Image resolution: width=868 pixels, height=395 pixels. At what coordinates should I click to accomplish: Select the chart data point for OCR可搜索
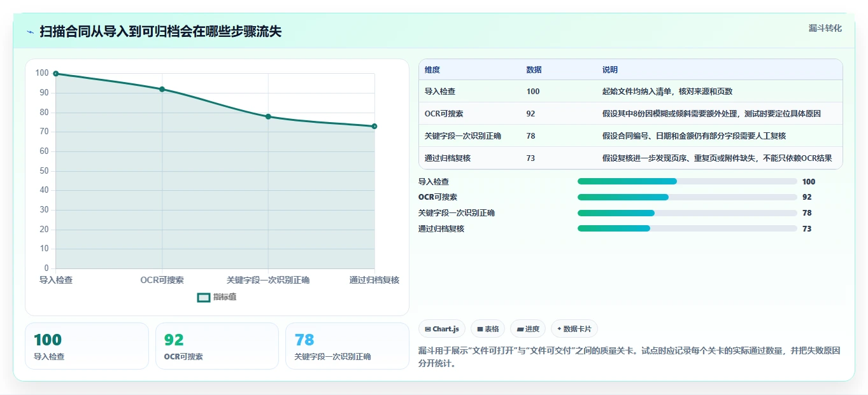[x=162, y=89]
